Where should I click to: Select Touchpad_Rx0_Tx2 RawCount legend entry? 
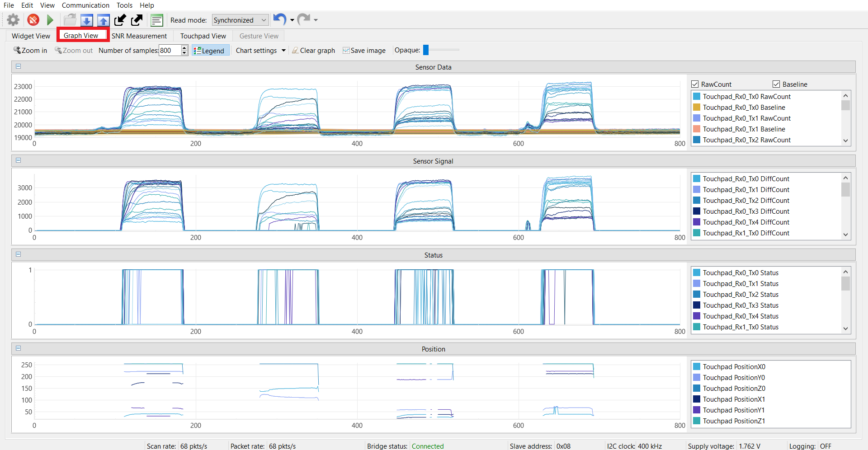point(746,140)
